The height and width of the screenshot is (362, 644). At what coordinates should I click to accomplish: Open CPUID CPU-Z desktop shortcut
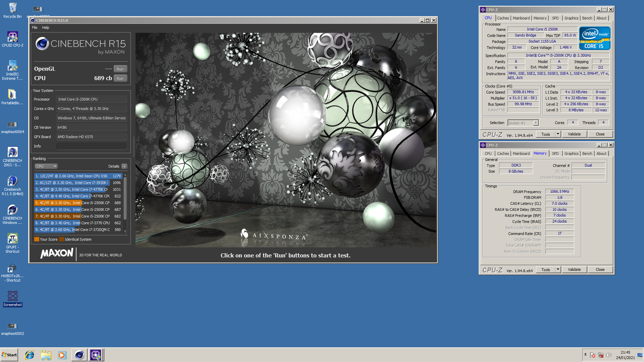(x=12, y=39)
